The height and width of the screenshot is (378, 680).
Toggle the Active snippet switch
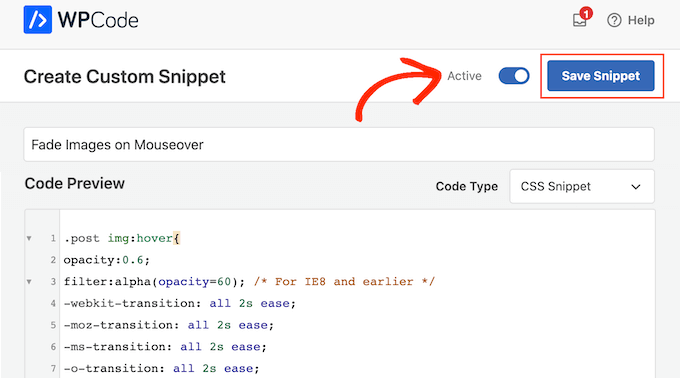click(x=514, y=76)
